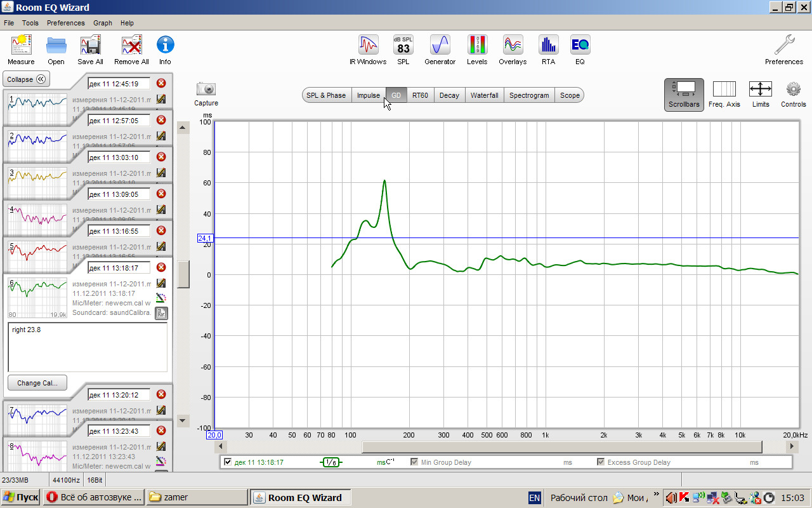Click the Capture camera icon
The width and height of the screenshot is (812, 508).
[x=206, y=90]
